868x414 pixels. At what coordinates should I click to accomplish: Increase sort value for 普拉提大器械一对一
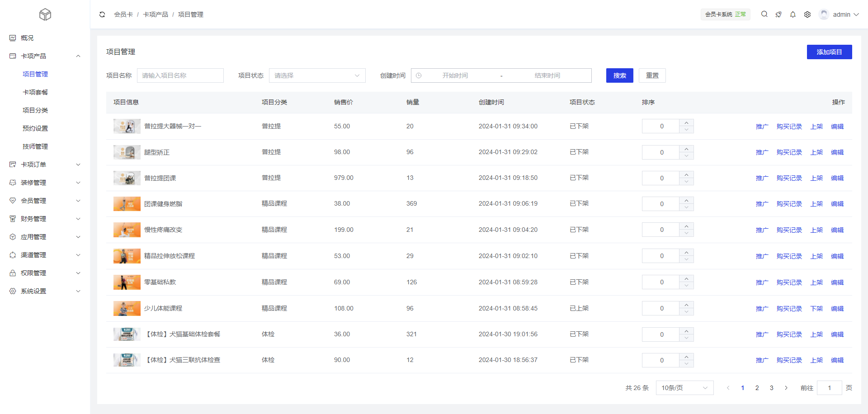click(x=686, y=123)
